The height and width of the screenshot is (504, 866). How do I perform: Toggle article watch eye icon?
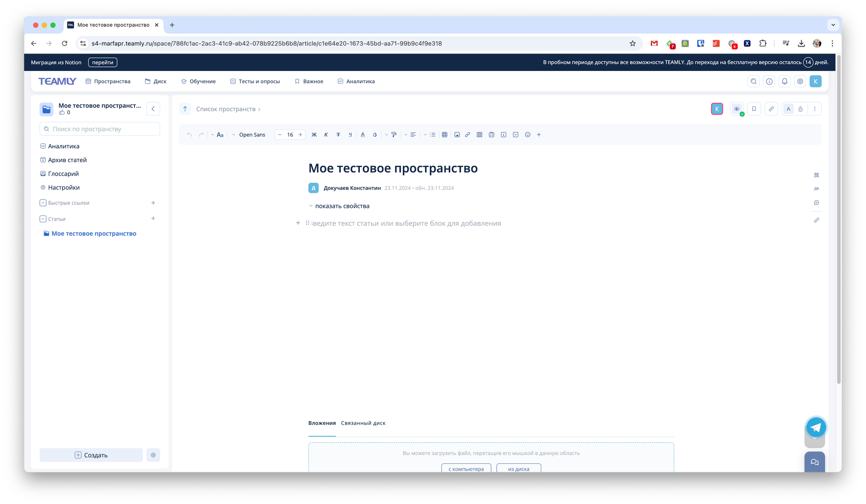click(x=737, y=109)
